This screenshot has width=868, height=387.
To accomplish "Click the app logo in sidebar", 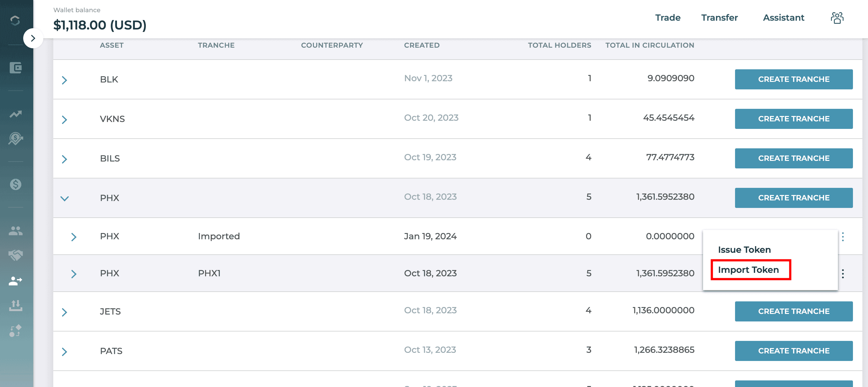I will tap(15, 21).
